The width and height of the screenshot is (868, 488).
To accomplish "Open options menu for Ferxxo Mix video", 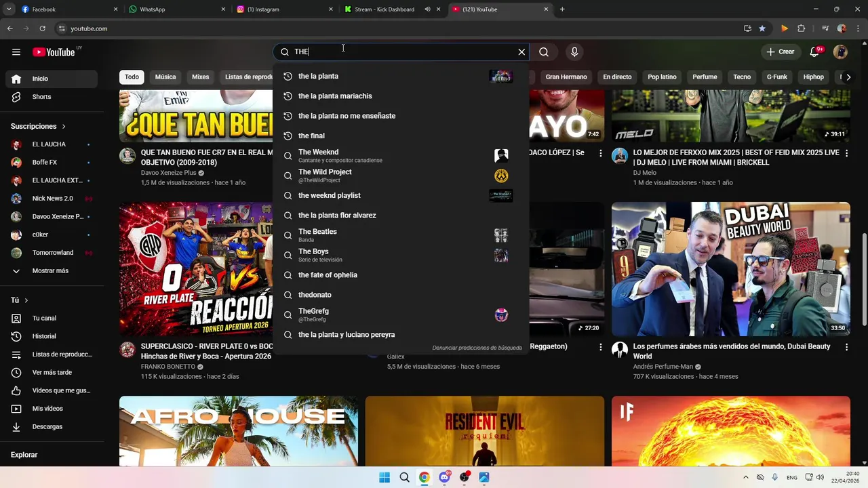I will click(x=846, y=153).
